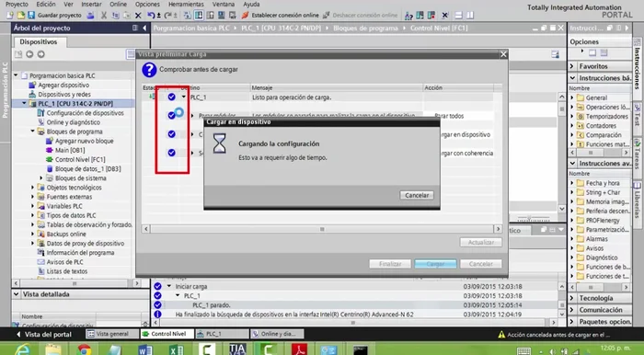Open Microsoft Word from the taskbar

[145, 349]
